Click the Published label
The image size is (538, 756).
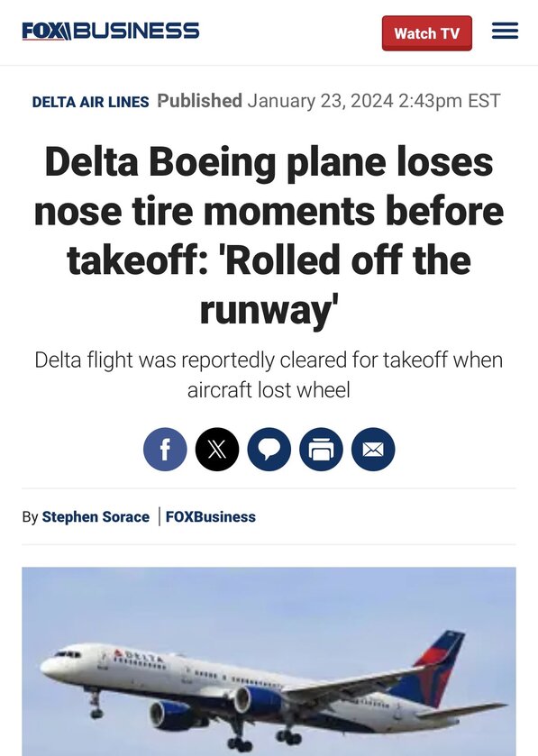[199, 101]
